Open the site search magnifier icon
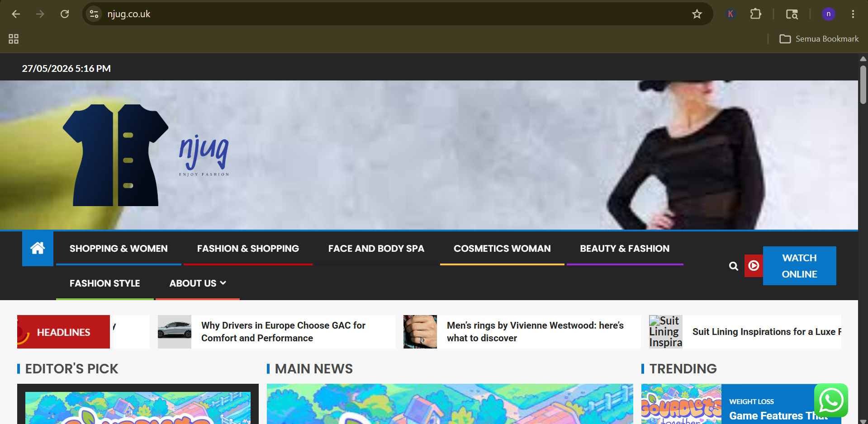 pos(733,266)
